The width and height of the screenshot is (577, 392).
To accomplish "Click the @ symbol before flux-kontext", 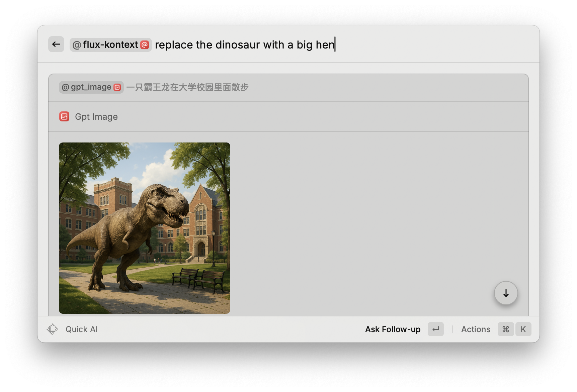I will click(77, 45).
